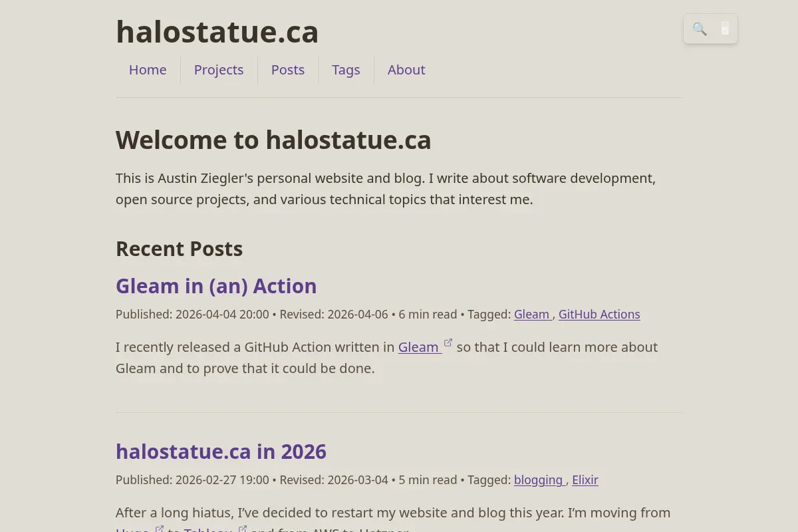798x532 pixels.
Task: Click the "Revised: 2026-04-06" text
Action: coord(334,315)
